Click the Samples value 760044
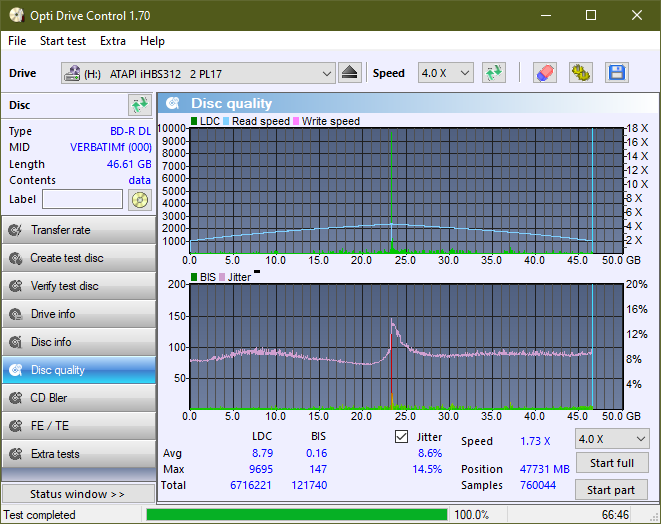 [538, 485]
